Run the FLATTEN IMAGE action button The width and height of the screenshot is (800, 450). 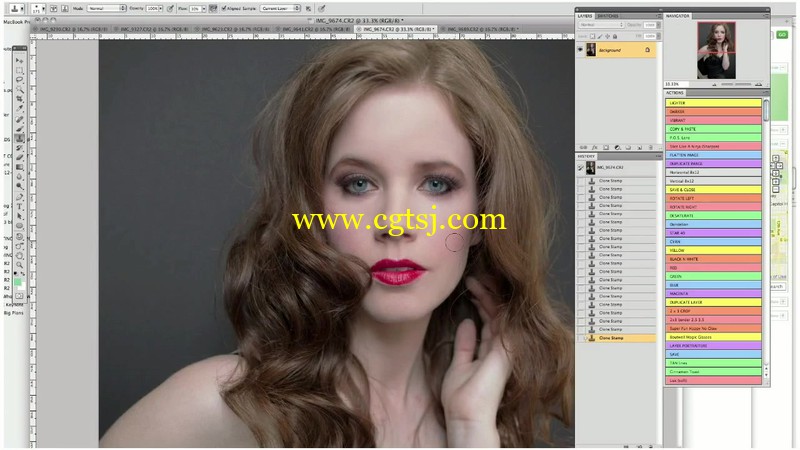(x=713, y=155)
